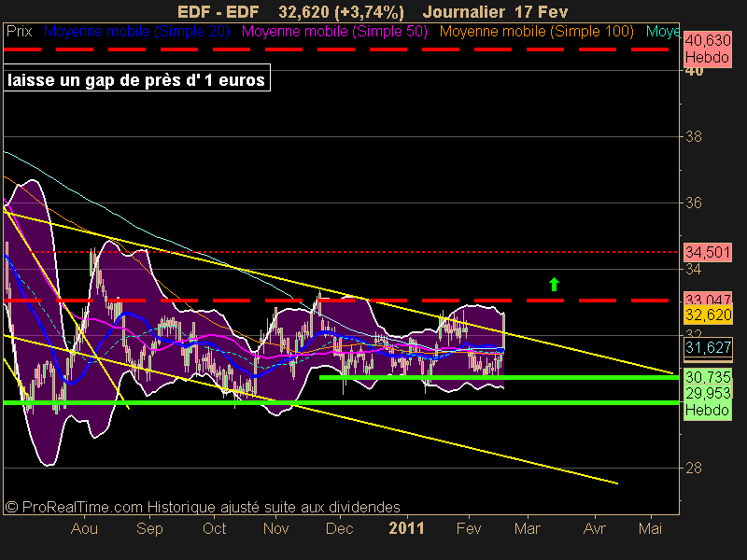The height and width of the screenshot is (560, 747).
Task: Click the '36' value on price axis
Action: click(694, 203)
